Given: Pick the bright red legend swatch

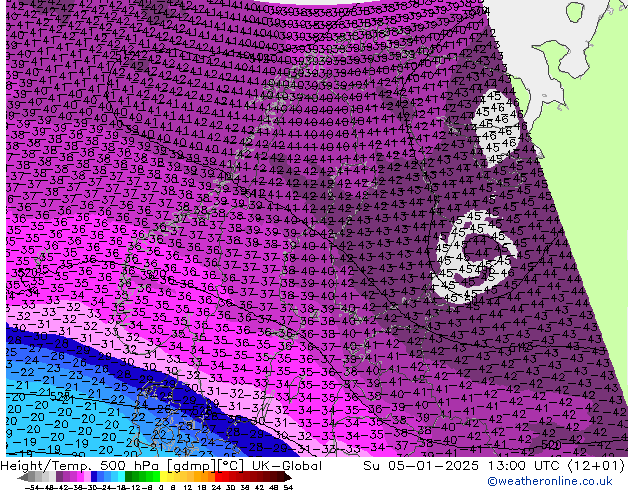Looking at the screenshot, I should (218, 476).
